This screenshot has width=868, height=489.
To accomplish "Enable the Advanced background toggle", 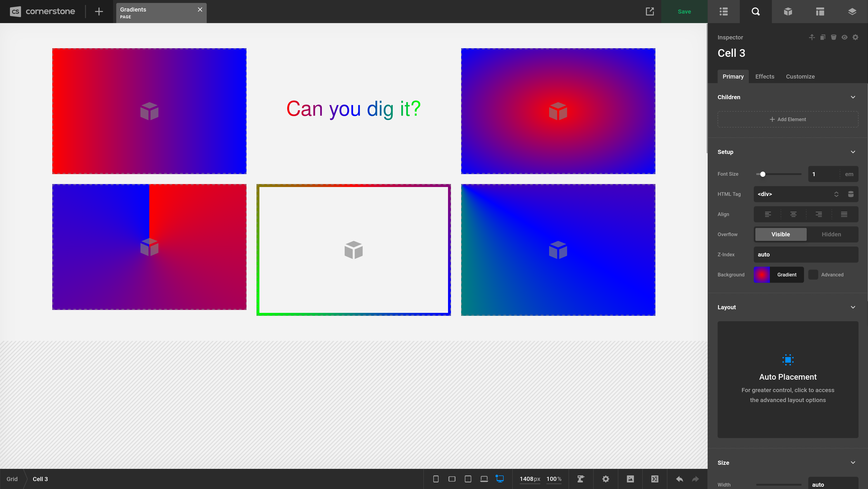I will tap(814, 275).
